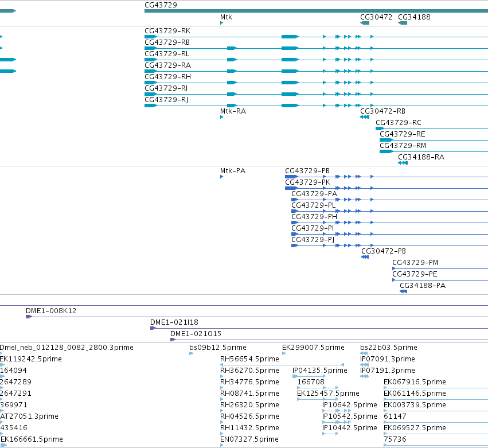Select EST IP07091.3prime
This screenshot has width=488, height=448.
tap(388, 359)
